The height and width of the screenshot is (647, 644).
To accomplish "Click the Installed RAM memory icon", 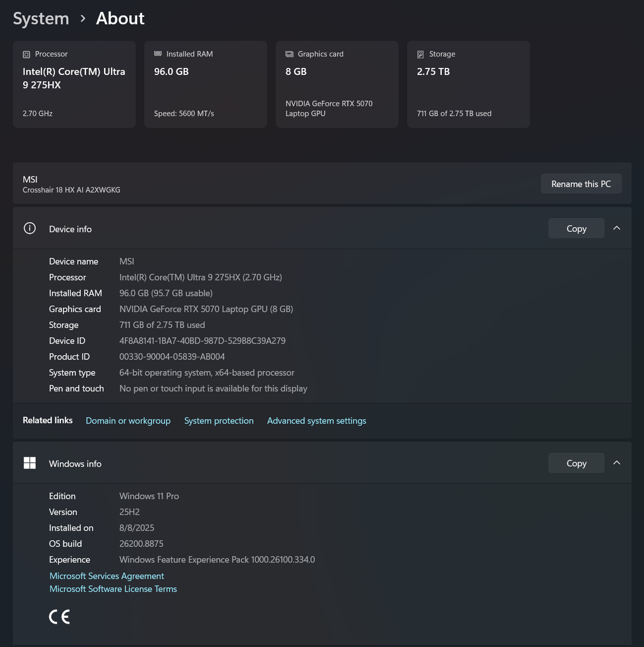I will [158, 54].
